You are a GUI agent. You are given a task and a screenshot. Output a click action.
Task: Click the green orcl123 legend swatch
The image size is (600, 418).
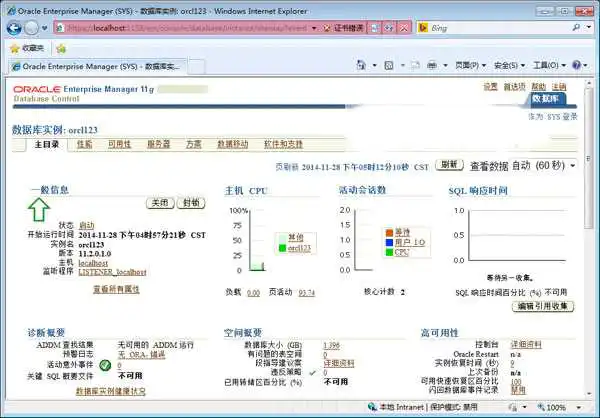[x=282, y=248]
